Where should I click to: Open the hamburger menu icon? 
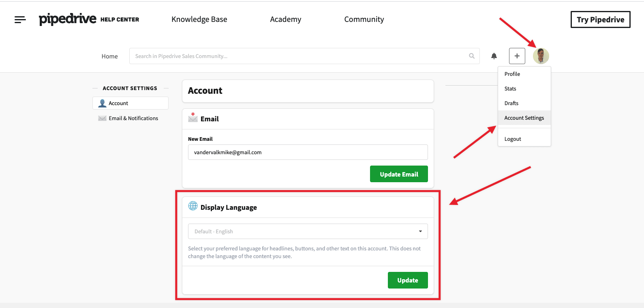(x=20, y=19)
